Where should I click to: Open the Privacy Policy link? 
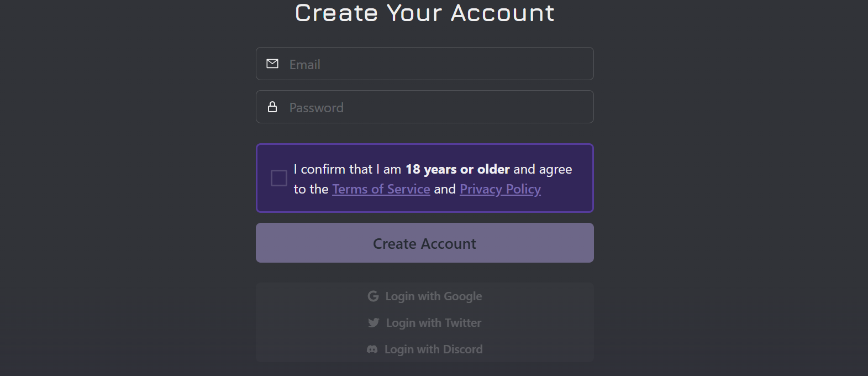(x=500, y=189)
